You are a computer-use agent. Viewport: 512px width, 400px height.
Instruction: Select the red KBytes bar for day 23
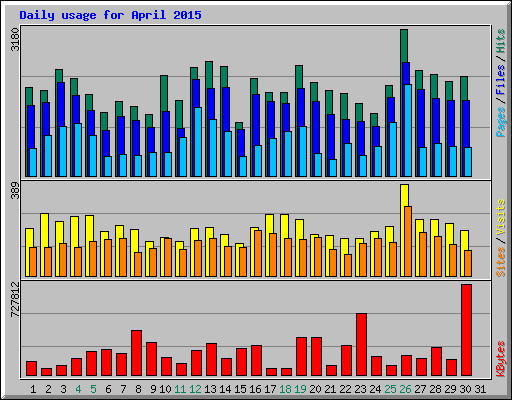361,345
